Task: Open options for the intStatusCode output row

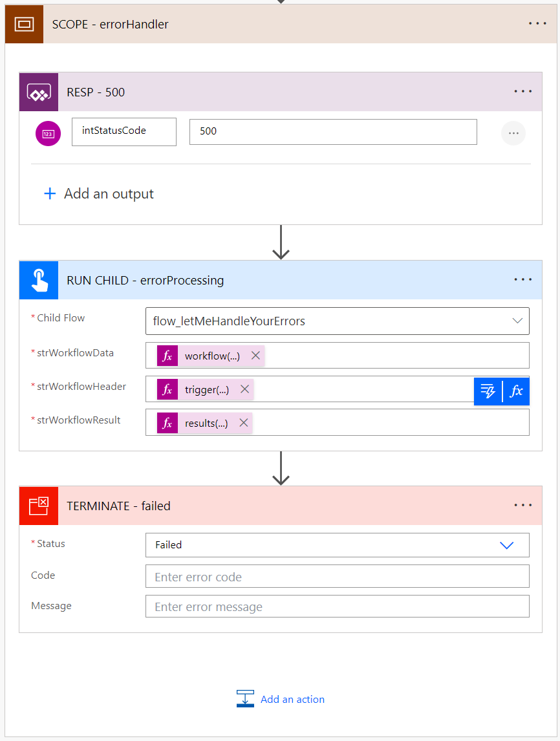Action: [x=513, y=133]
